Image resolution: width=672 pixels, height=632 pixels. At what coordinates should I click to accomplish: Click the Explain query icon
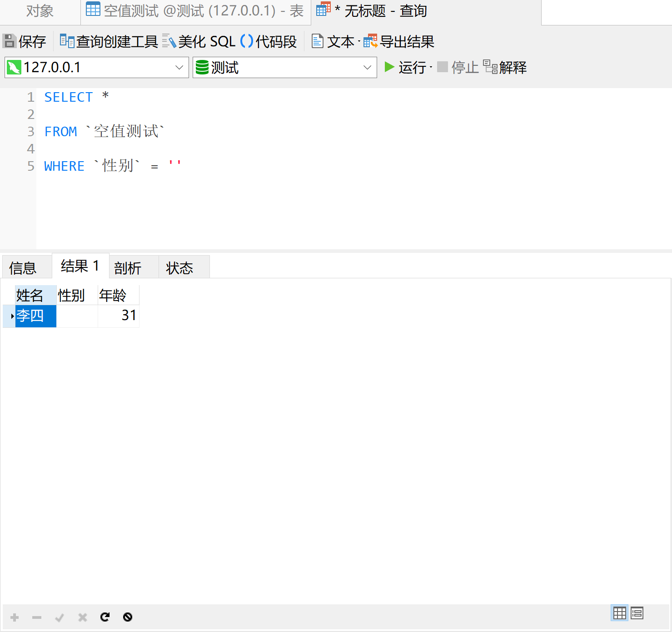point(490,67)
